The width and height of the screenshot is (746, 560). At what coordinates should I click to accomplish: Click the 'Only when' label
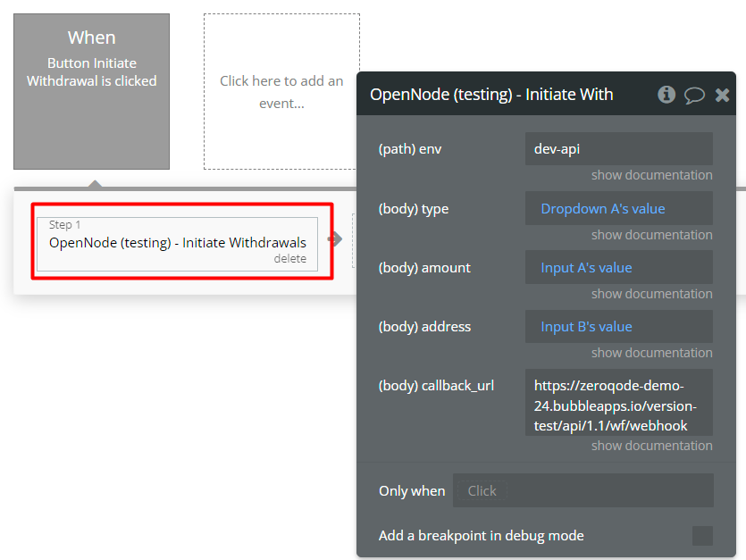coord(412,491)
